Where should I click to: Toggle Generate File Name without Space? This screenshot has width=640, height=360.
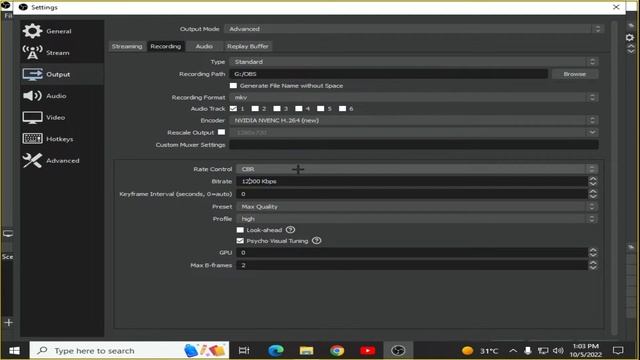(x=233, y=85)
